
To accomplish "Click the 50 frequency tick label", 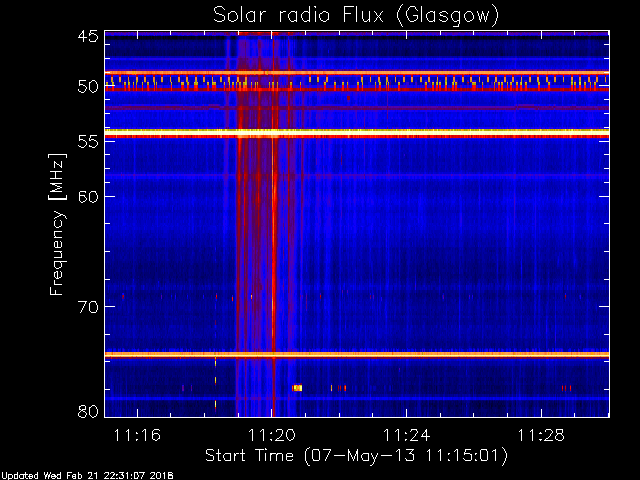I will (88, 87).
